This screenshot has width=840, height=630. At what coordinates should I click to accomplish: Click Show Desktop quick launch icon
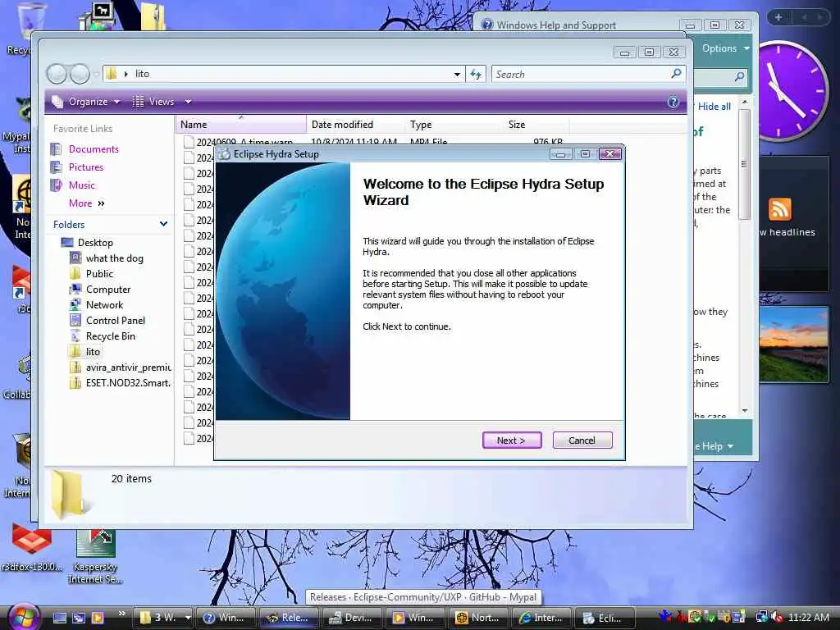coord(59,618)
